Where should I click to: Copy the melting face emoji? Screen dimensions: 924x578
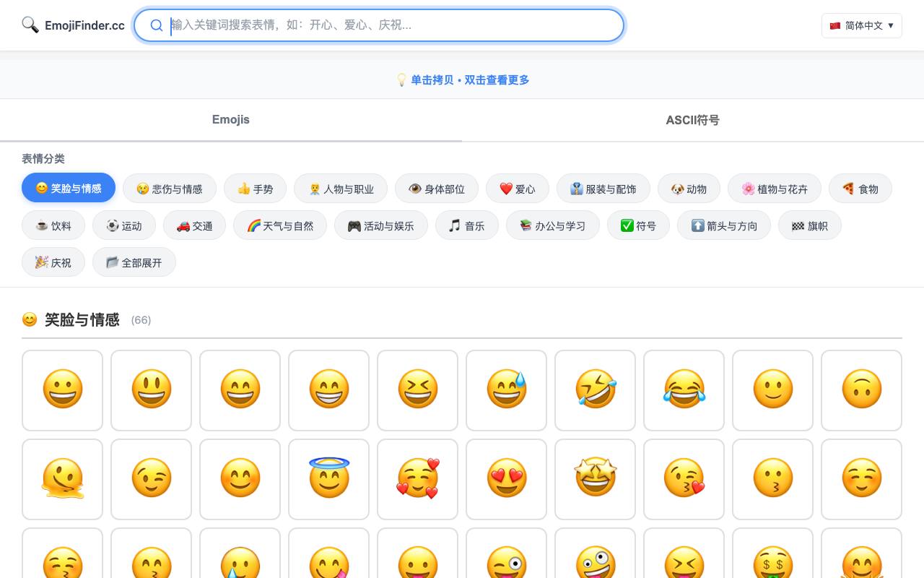[62, 479]
